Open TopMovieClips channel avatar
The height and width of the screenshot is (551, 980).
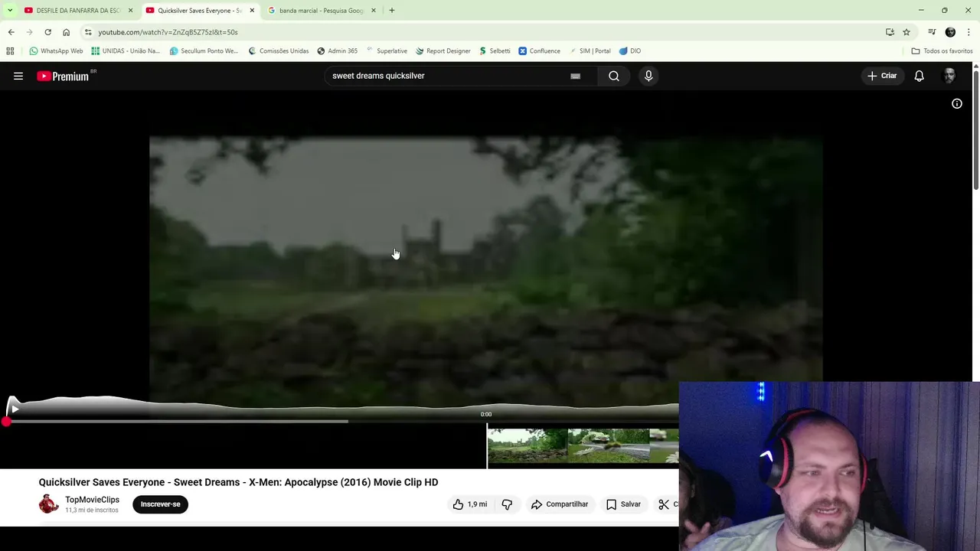click(x=49, y=504)
